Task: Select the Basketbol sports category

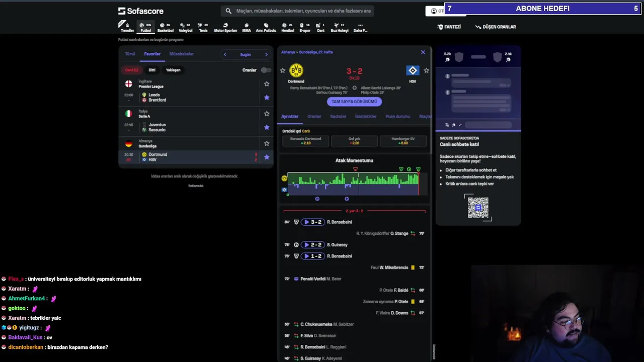Action: coord(165,27)
